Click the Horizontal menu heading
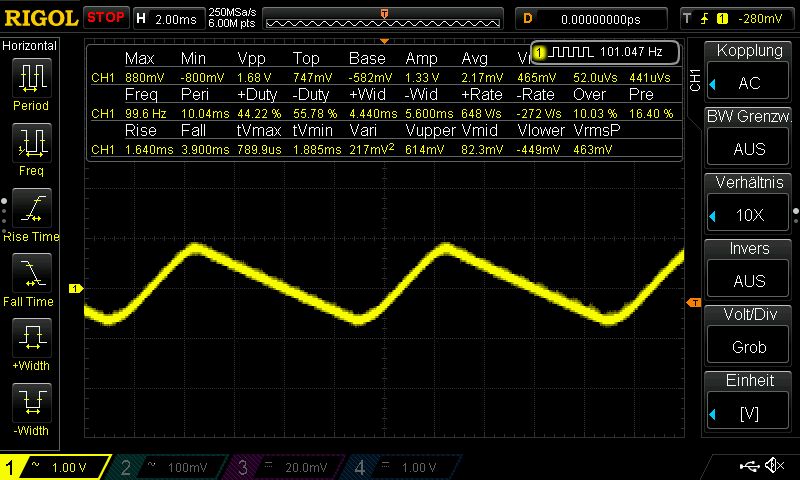This screenshot has width=800, height=480. pyautogui.click(x=30, y=46)
